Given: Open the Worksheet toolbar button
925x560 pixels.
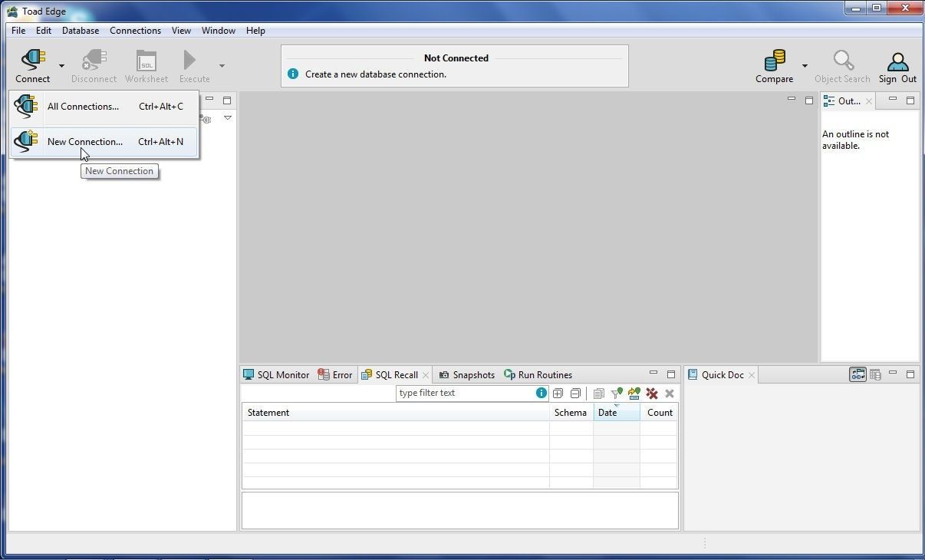Looking at the screenshot, I should click(x=146, y=66).
